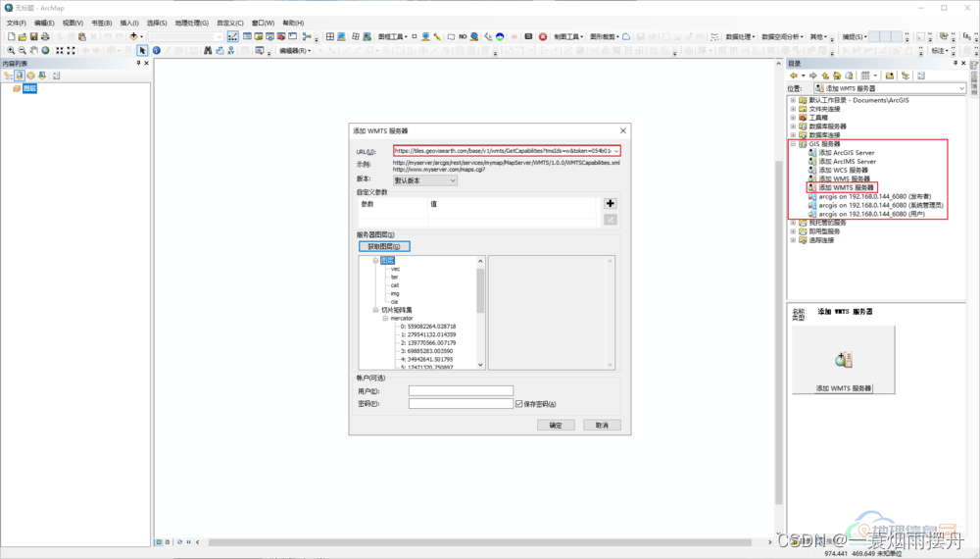Save the map using the floppy disk icon
Screen dimensions: 980x559
[33, 37]
